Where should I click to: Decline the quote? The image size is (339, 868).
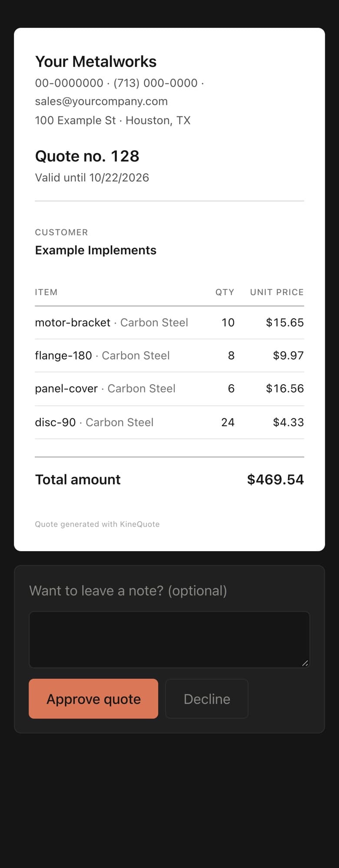point(207,699)
